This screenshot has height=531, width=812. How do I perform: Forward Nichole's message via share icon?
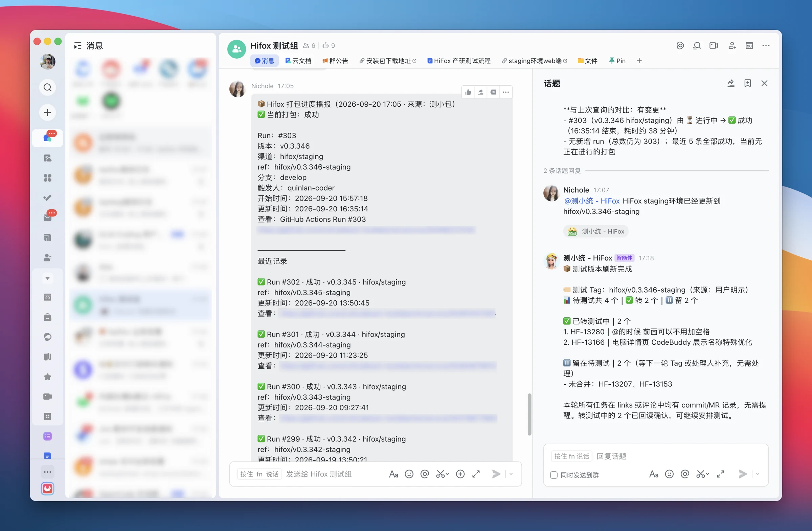(x=481, y=92)
